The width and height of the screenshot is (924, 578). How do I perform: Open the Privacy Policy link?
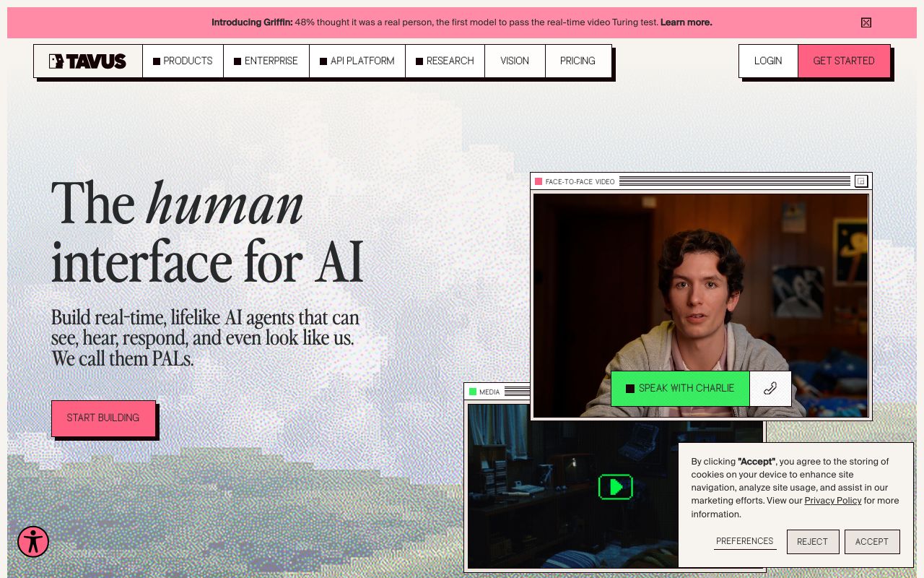pyautogui.click(x=833, y=501)
